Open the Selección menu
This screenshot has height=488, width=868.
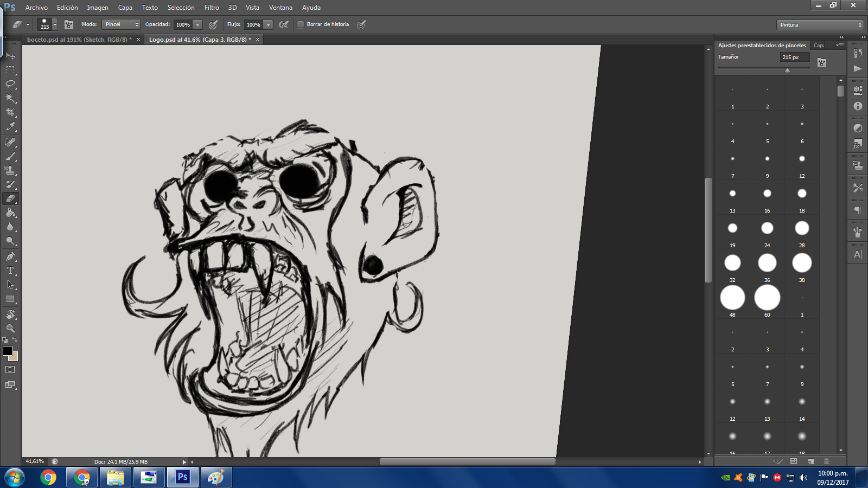(181, 8)
